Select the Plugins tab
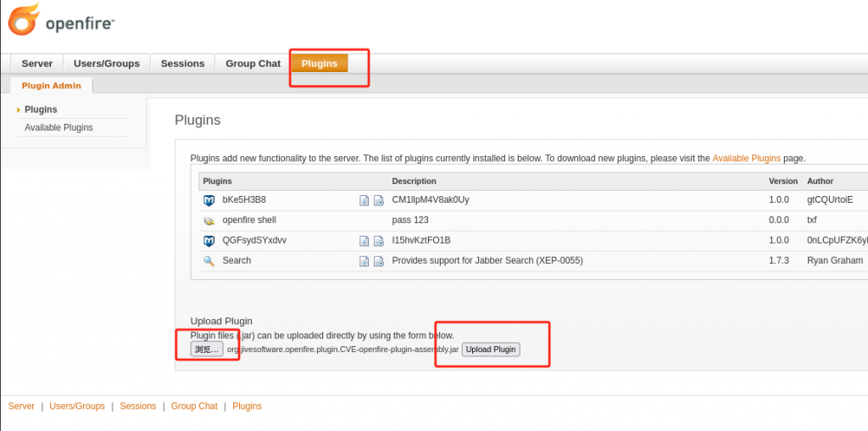Screen dimensions: 868x431 coord(320,64)
